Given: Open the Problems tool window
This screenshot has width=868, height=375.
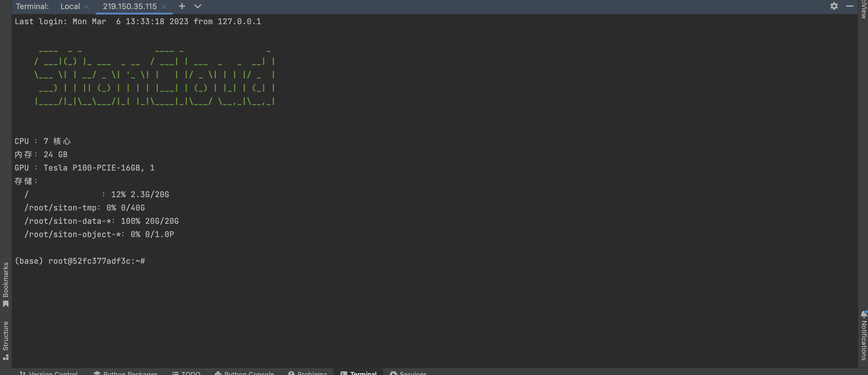Looking at the screenshot, I should (308, 373).
